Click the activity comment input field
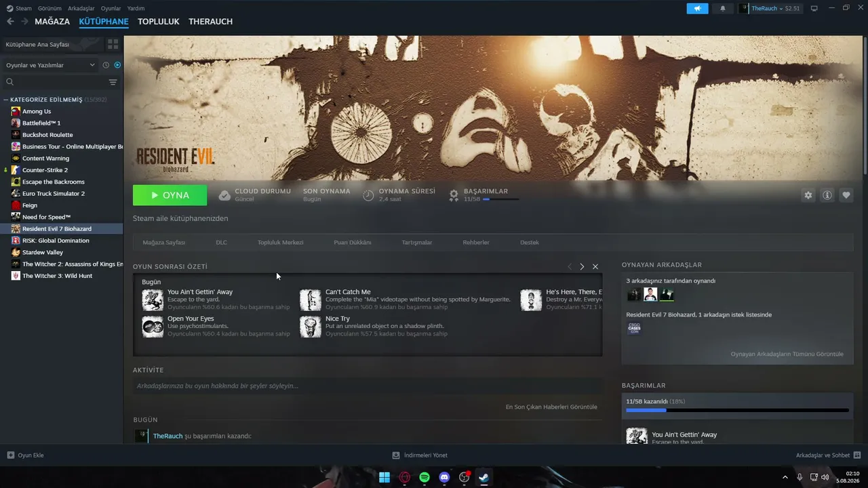Viewport: 868px width, 488px height. (368, 386)
